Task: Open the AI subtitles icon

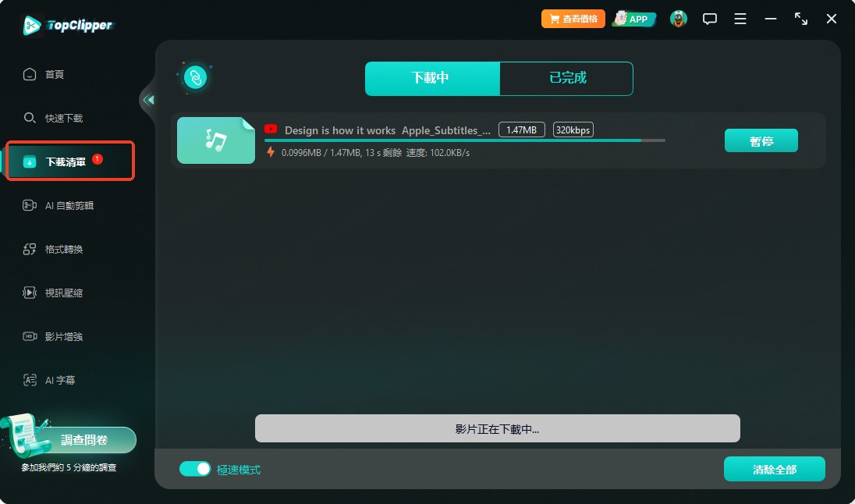Action: pos(30,380)
